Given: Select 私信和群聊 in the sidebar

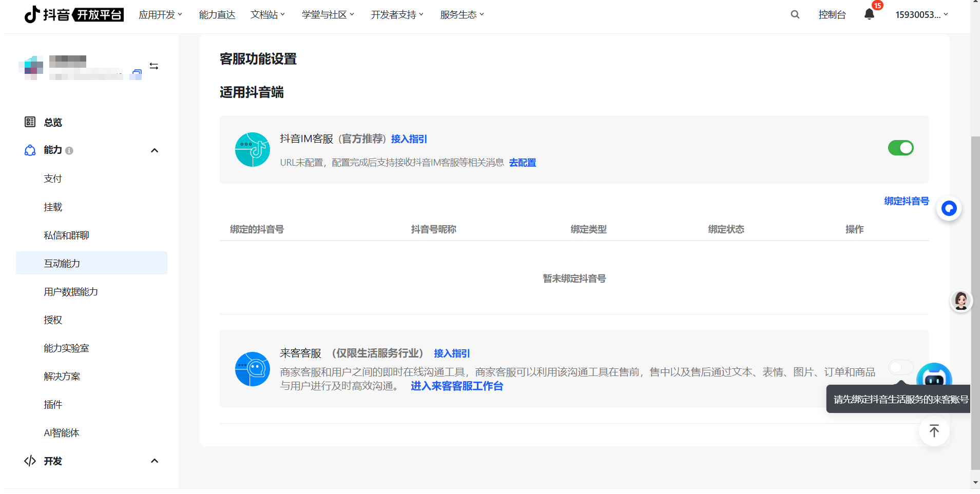Looking at the screenshot, I should point(66,235).
